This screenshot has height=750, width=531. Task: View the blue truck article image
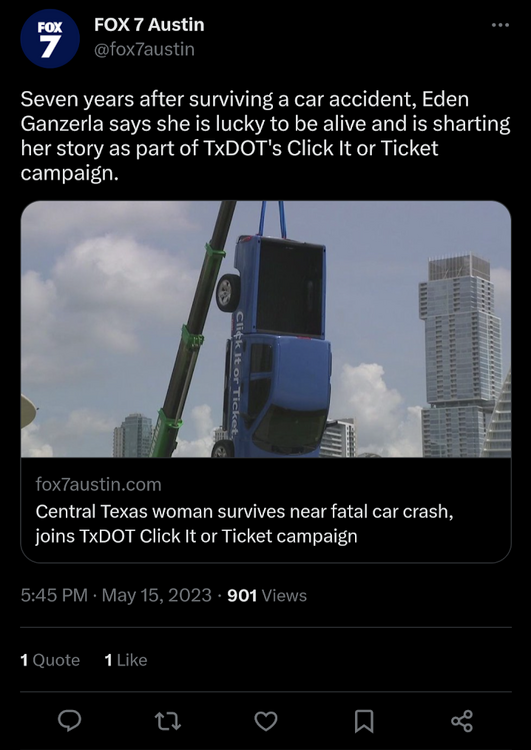[x=266, y=329]
